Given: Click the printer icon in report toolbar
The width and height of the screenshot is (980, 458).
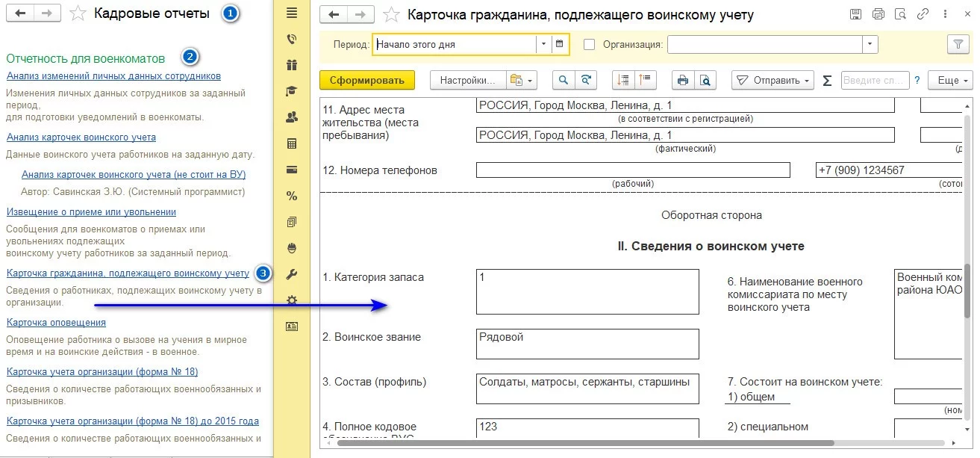Looking at the screenshot, I should (681, 81).
